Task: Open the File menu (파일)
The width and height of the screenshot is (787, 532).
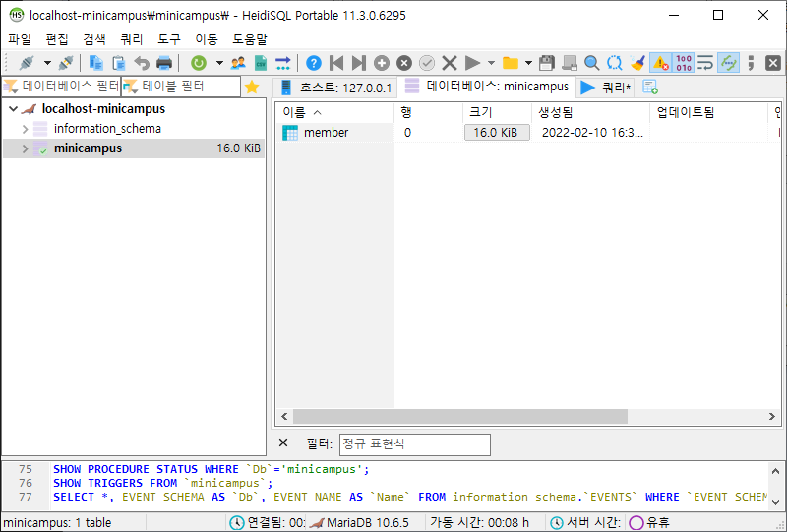Action: click(20, 39)
